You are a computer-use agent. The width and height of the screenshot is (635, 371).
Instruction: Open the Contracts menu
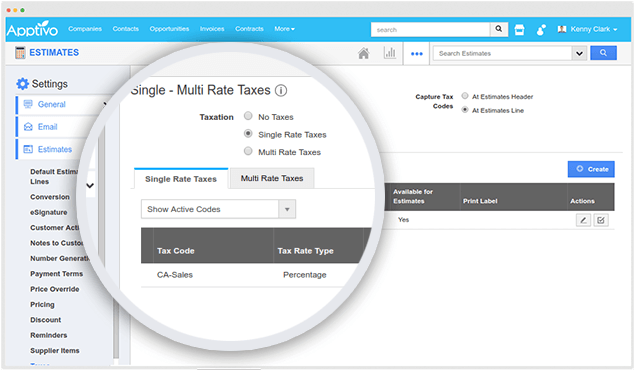click(249, 29)
